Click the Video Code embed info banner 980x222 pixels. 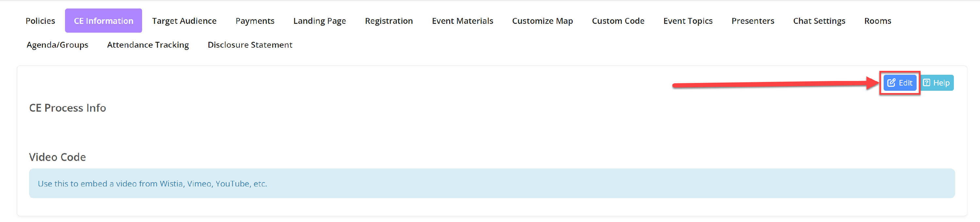click(492, 183)
